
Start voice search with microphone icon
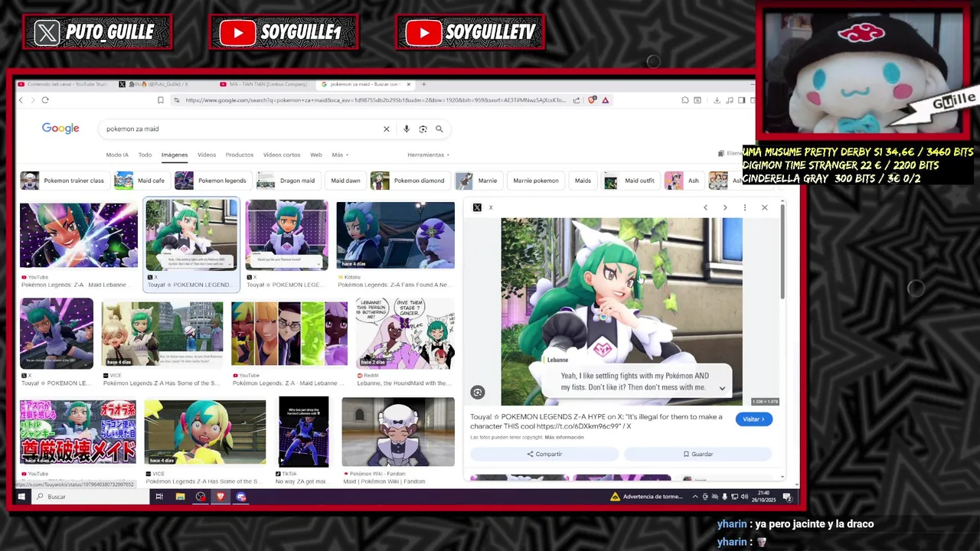[x=407, y=129]
